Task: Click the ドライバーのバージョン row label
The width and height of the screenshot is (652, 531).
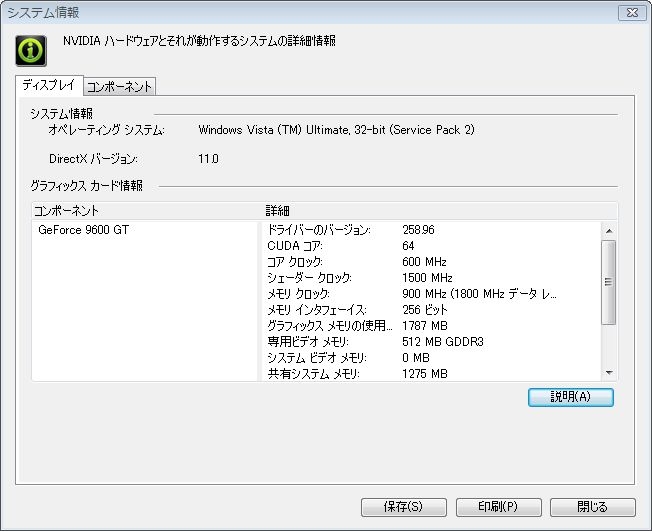Action: coord(319,230)
